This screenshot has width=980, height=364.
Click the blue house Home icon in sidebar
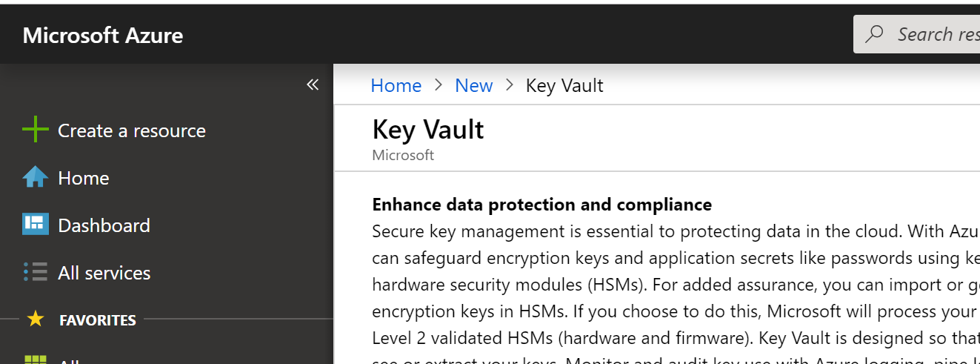coord(35,178)
